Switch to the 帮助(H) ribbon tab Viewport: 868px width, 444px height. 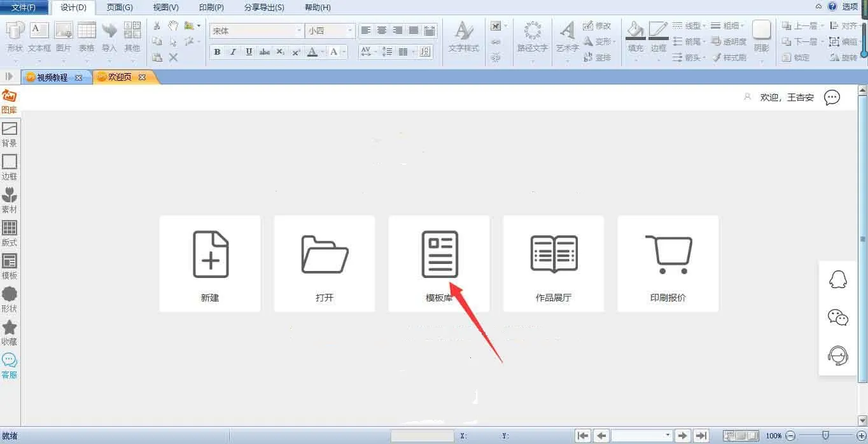coord(318,8)
